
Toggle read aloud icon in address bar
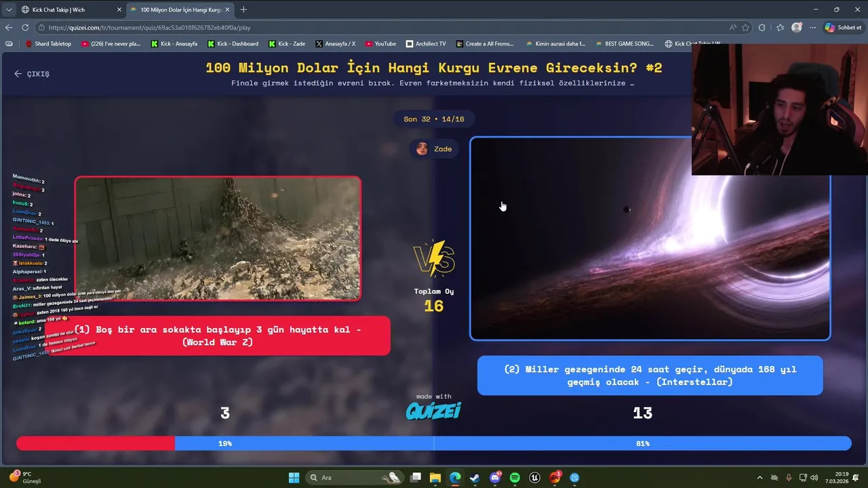click(x=733, y=28)
